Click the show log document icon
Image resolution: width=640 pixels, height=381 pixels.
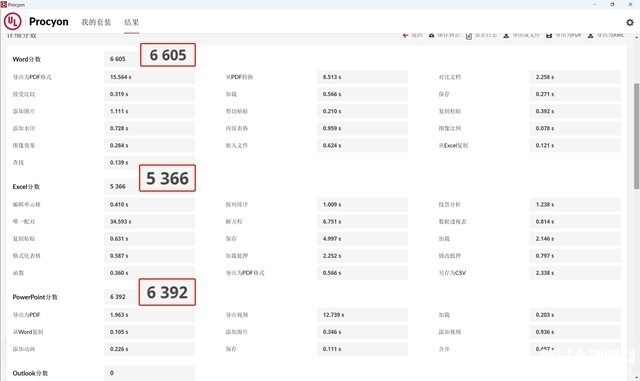tap(469, 36)
